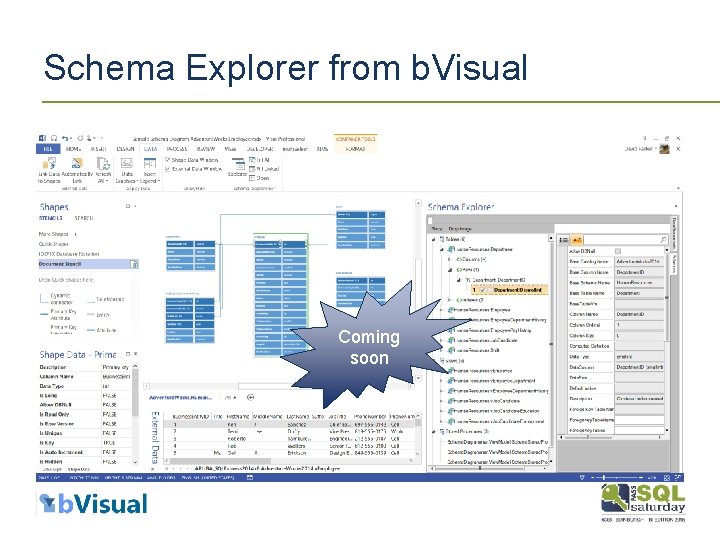Click the presentation mode icon in status bar
720x540 pixels.
pyautogui.click(x=582, y=478)
